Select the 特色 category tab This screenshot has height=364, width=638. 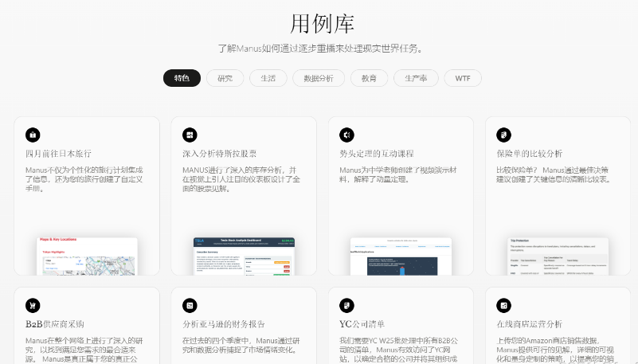[182, 78]
